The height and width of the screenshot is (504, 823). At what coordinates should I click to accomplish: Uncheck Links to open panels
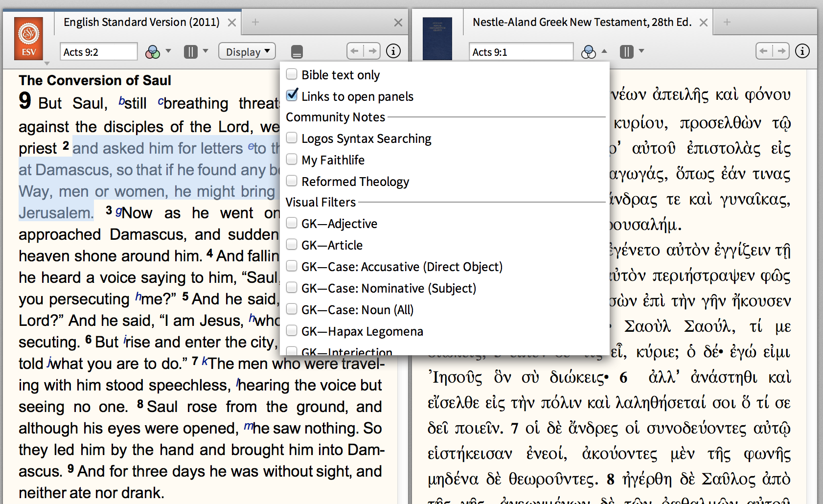tap(292, 95)
